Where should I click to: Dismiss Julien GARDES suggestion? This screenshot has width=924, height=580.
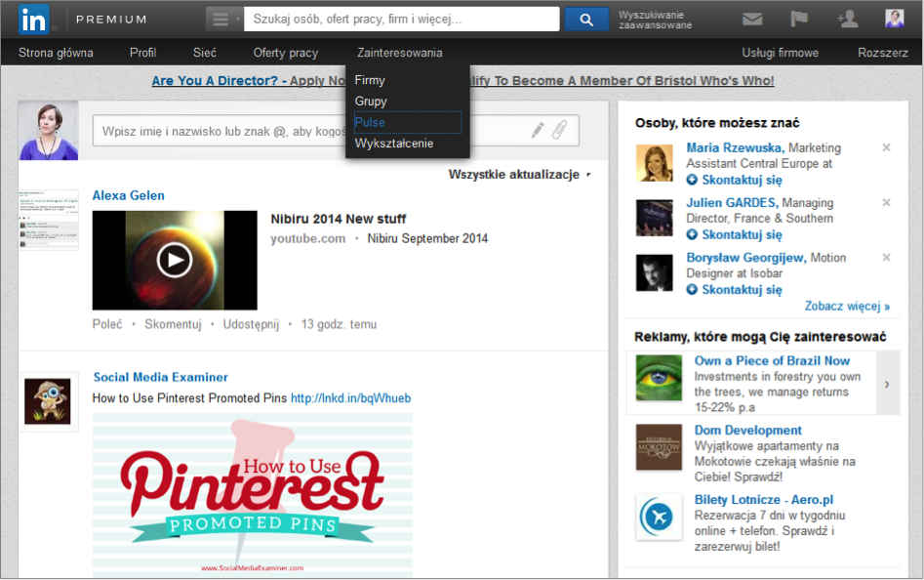pyautogui.click(x=886, y=202)
